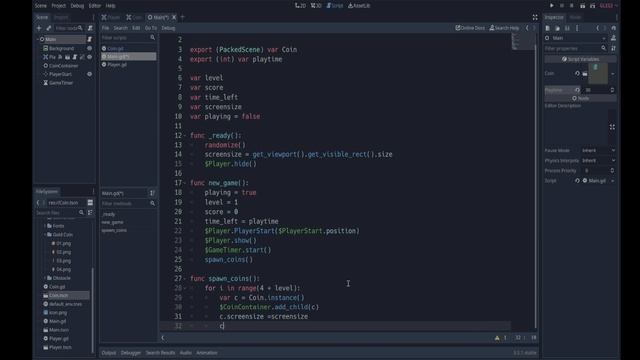The height and width of the screenshot is (360, 640).
Task: Open the Pause Mode dropdown
Action: [x=598, y=150]
